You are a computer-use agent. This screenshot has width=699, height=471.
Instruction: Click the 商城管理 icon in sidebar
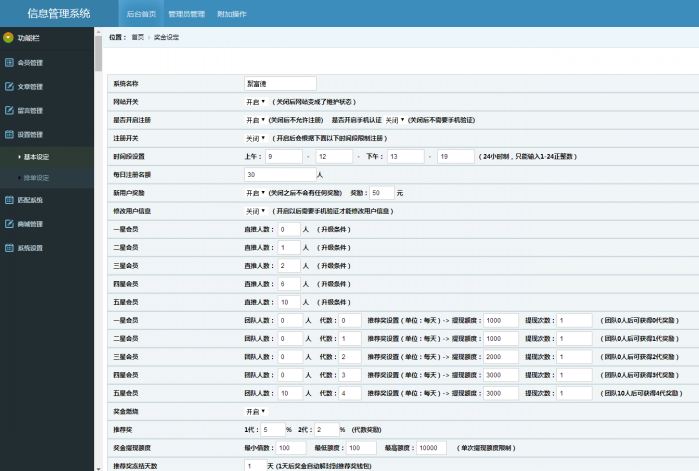9,224
